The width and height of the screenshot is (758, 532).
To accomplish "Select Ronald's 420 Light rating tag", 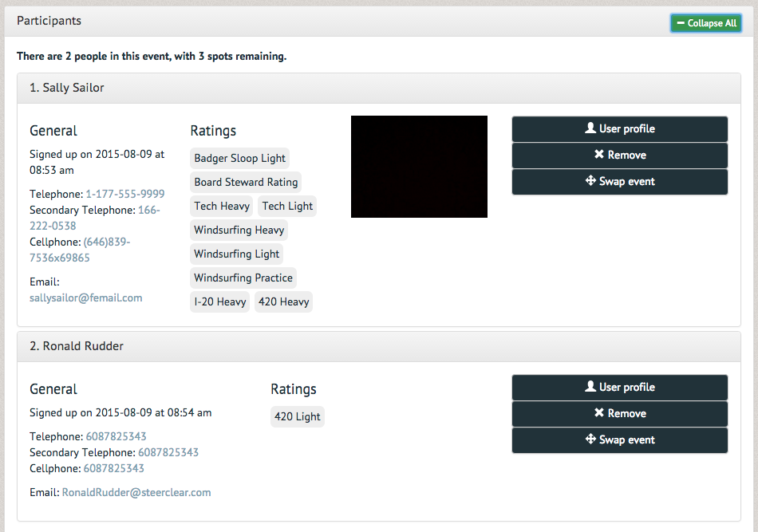I will (298, 416).
